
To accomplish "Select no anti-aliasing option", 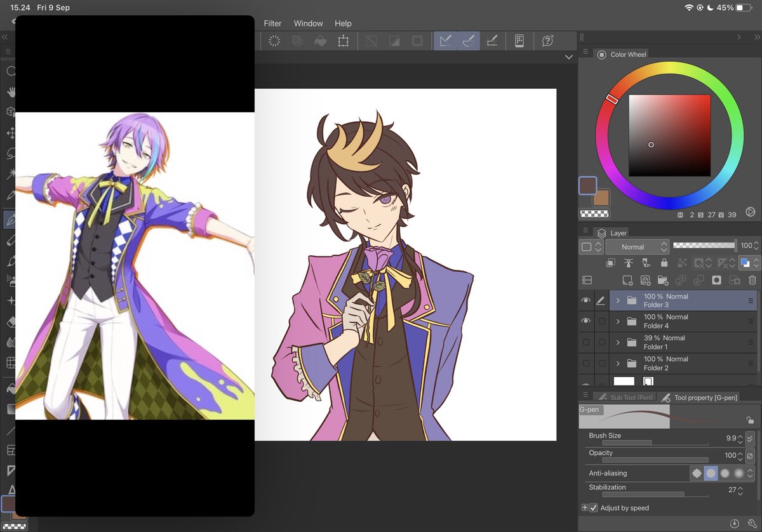I will pos(697,473).
